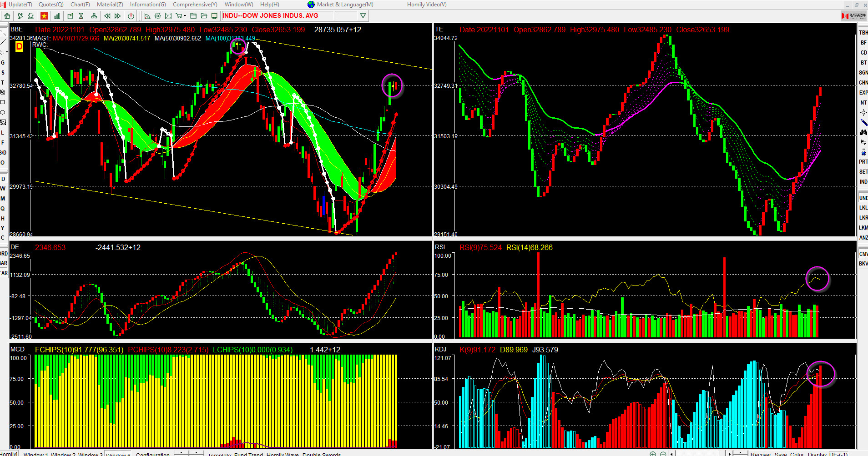Click the Homily Video link

426,5
